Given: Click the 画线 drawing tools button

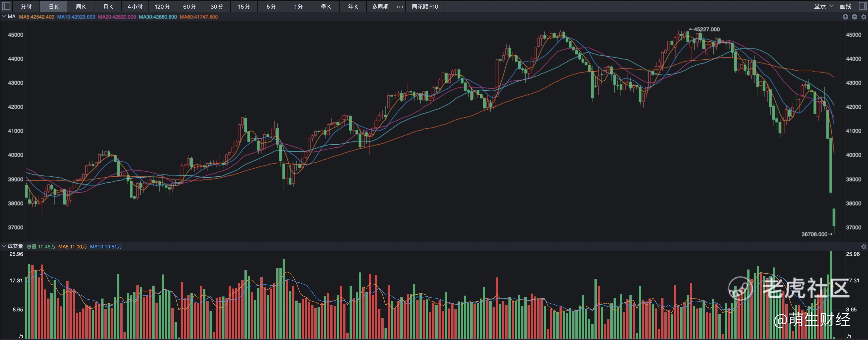Looking at the screenshot, I should point(846,6).
